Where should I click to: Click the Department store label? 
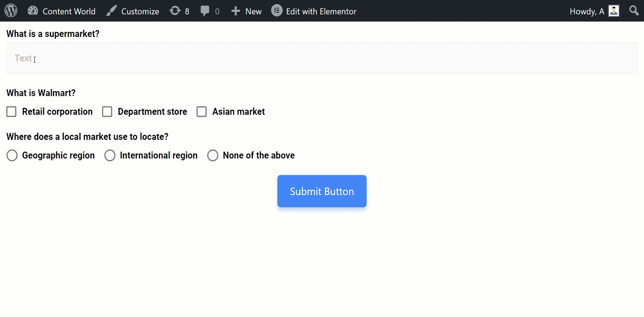click(x=153, y=112)
